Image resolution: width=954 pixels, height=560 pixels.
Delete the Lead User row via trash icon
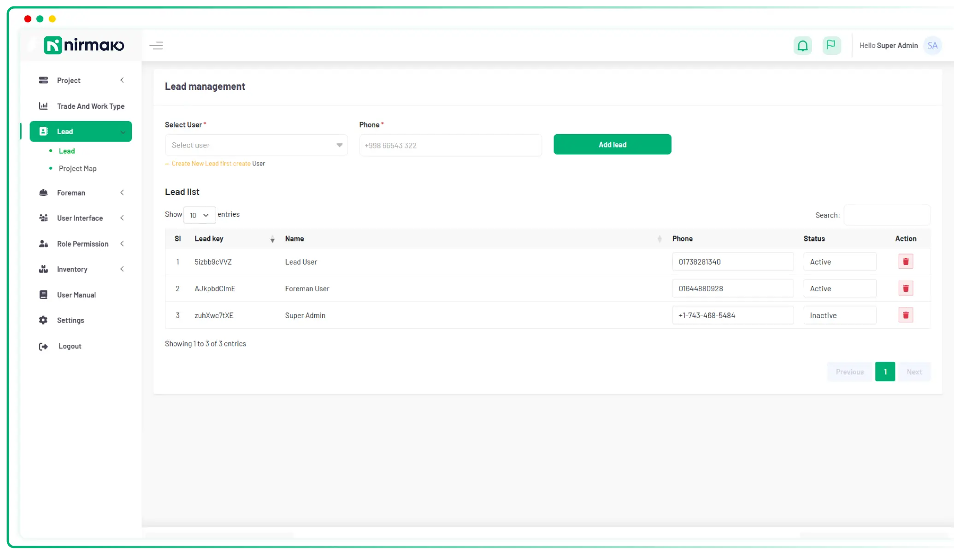pyautogui.click(x=905, y=262)
